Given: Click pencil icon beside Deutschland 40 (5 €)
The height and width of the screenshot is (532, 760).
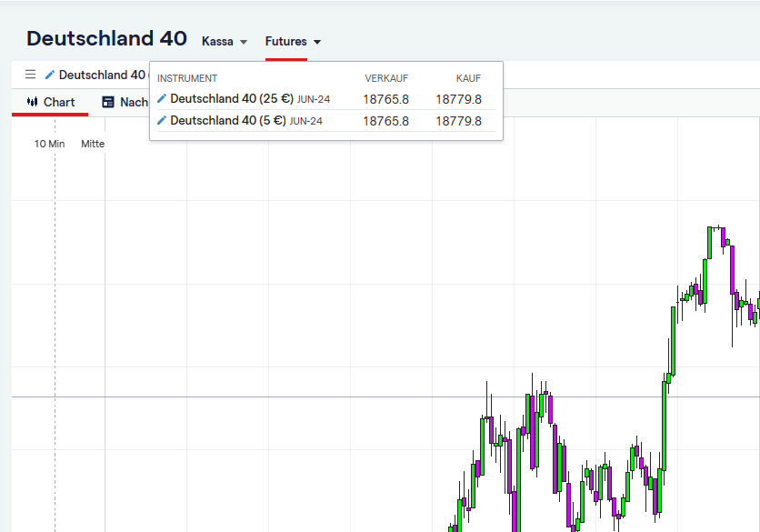Looking at the screenshot, I should [162, 120].
